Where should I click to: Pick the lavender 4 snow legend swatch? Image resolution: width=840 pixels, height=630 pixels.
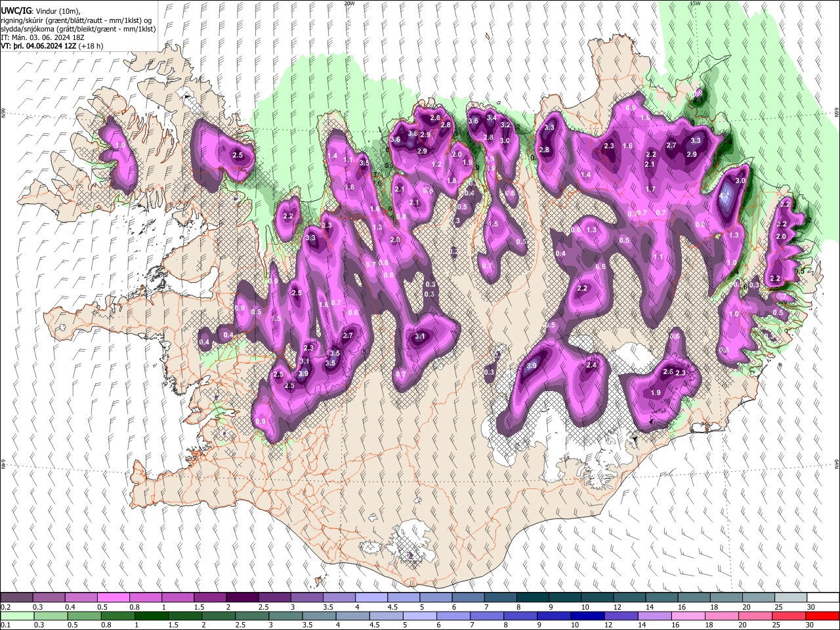(371, 598)
